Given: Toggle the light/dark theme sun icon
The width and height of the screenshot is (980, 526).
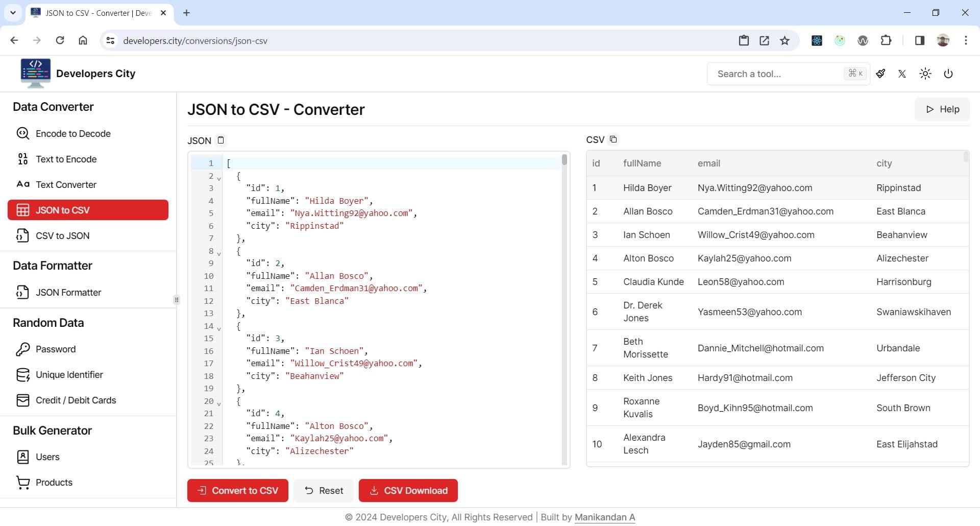Looking at the screenshot, I should point(925,74).
